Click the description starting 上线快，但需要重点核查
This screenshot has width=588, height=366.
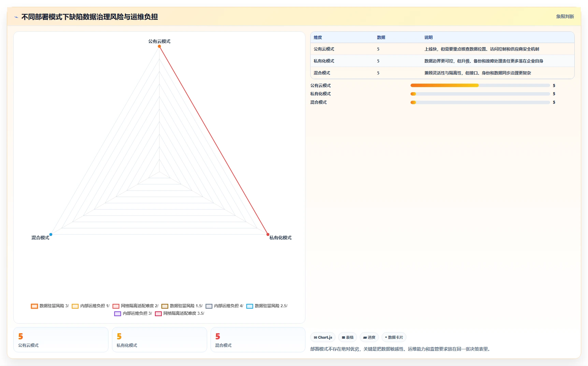point(482,49)
